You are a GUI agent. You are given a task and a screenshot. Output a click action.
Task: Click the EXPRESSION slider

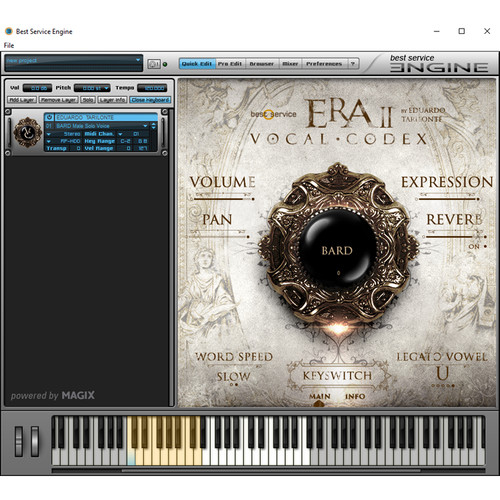coord(448,199)
